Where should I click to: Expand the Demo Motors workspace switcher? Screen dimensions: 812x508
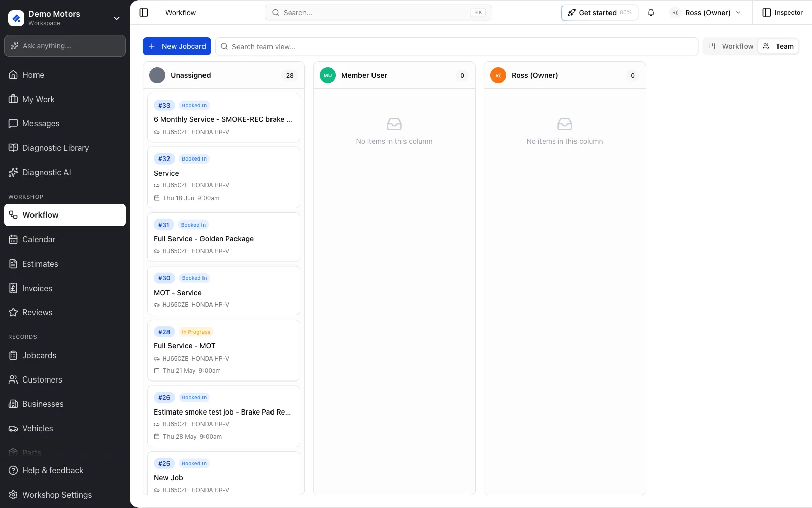[65, 18]
